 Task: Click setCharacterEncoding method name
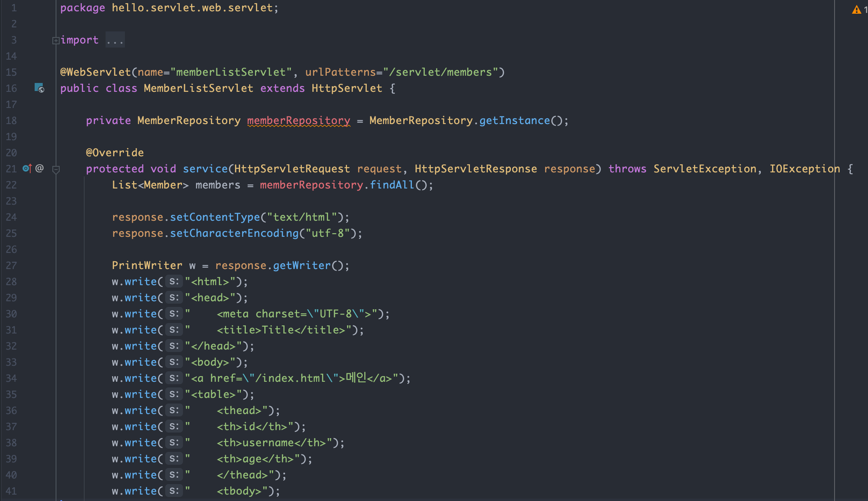[x=234, y=233]
